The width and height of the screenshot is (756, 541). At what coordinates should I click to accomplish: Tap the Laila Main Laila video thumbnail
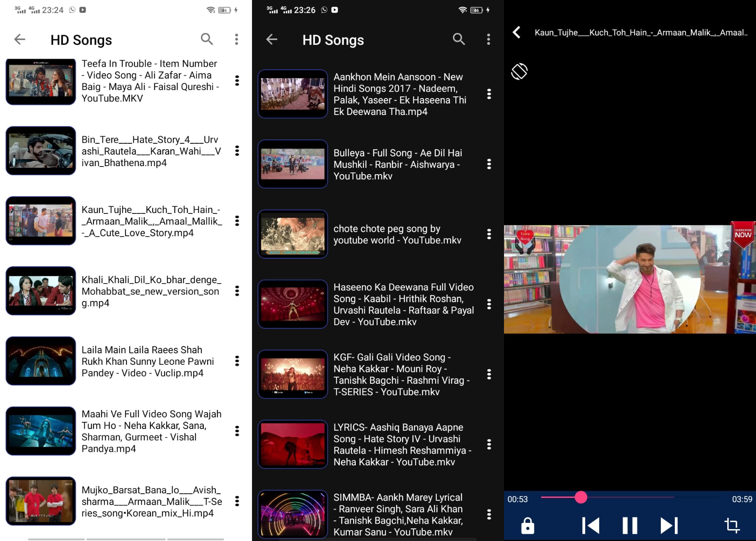(x=41, y=361)
